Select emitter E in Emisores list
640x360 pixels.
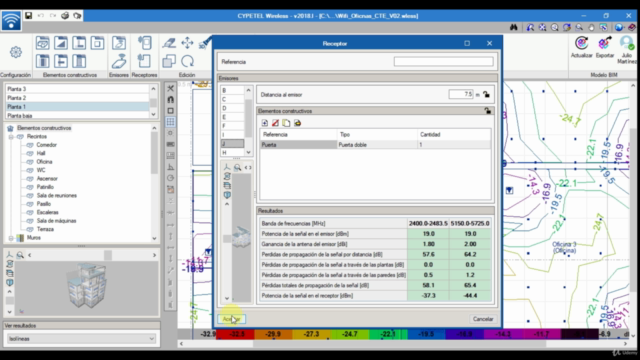[x=232, y=117]
